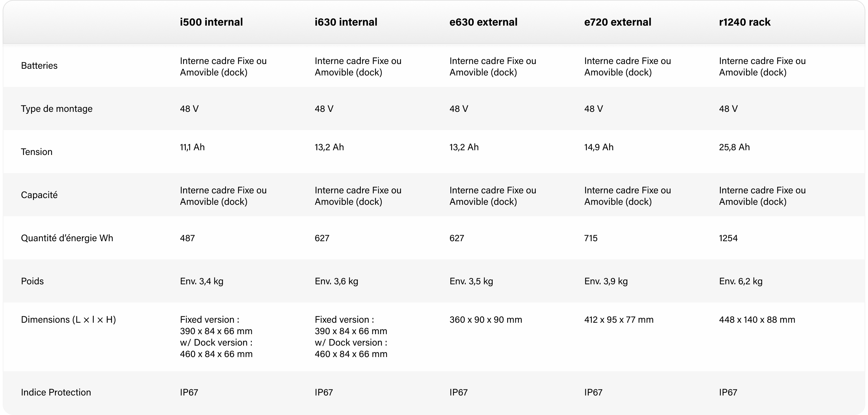Select the 412 x 95 x 77 mm cell
Viewport: 868px width, 415px height.
tap(619, 320)
